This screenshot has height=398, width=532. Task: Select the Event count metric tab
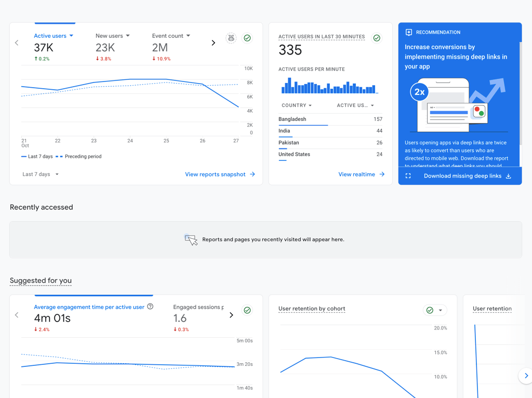[171, 47]
